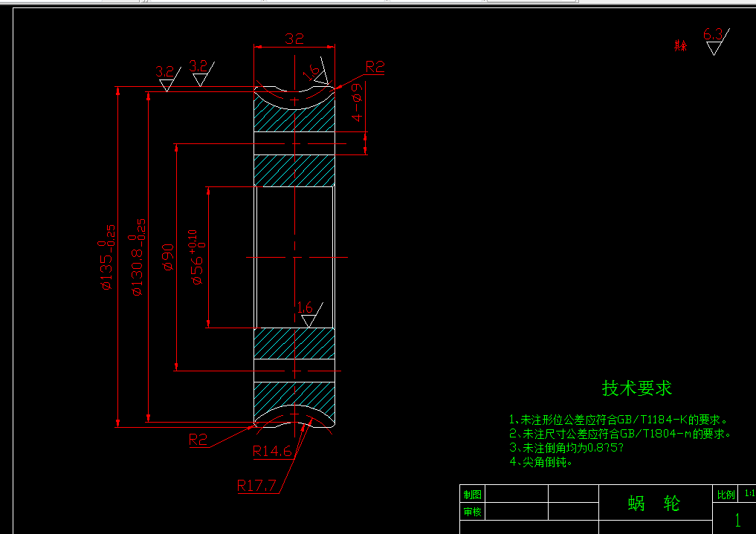Click note 3 about 未注倒角
Viewport: 756px width, 534px height.
point(566,448)
